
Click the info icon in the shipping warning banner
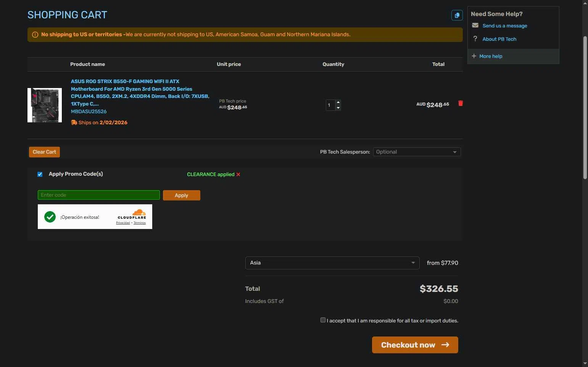click(x=35, y=35)
